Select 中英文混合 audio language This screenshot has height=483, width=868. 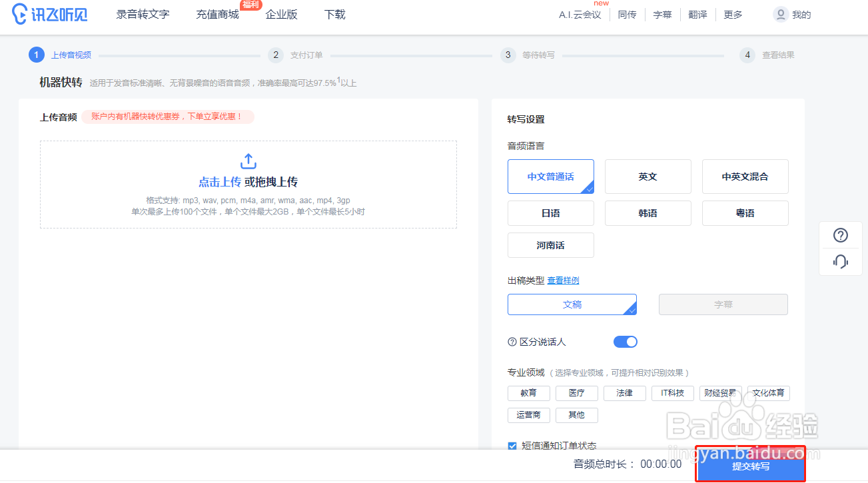(x=745, y=177)
